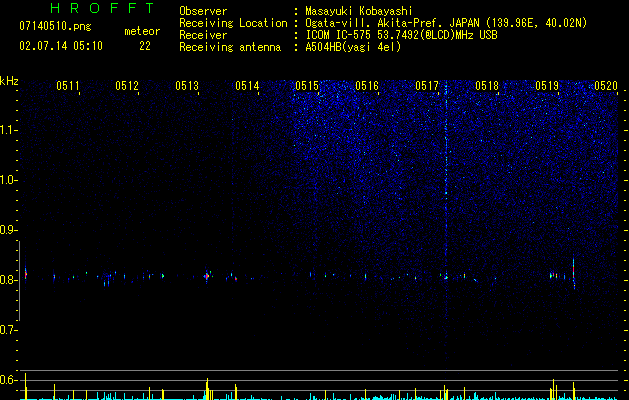Click the ICOM IC-575 53.7492 MHz USB text
Image resolution: width=629 pixels, height=400 pixels.
(x=401, y=35)
